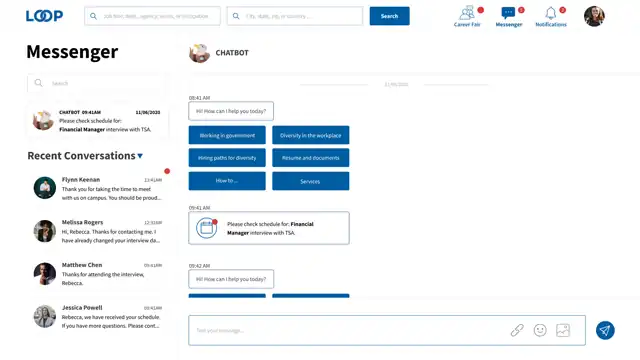The image size is (640, 360).
Task: Open the Messenger icon in header
Action: (x=508, y=13)
